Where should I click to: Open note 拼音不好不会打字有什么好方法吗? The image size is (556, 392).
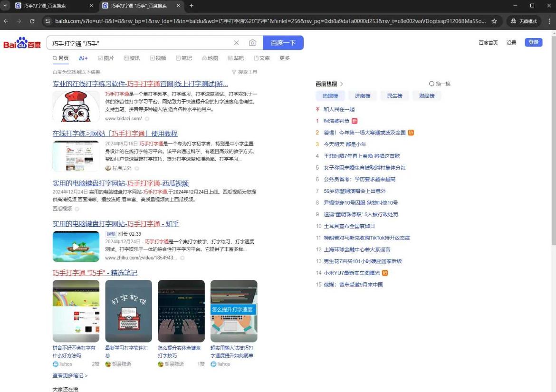tap(74, 352)
